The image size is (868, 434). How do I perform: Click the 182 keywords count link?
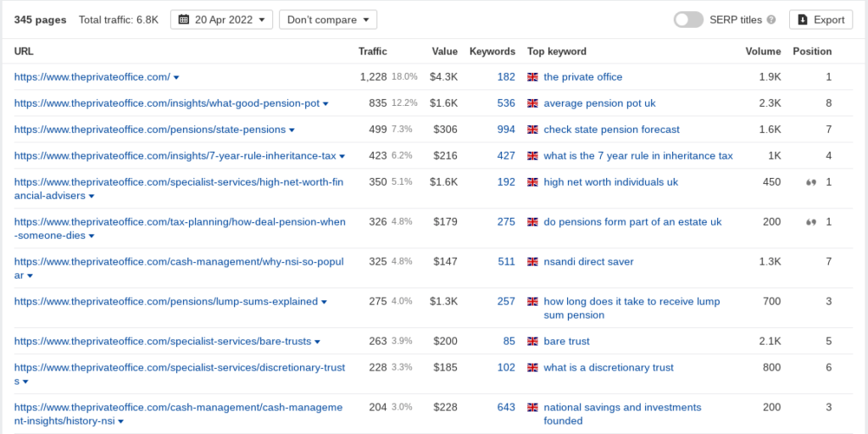click(506, 77)
